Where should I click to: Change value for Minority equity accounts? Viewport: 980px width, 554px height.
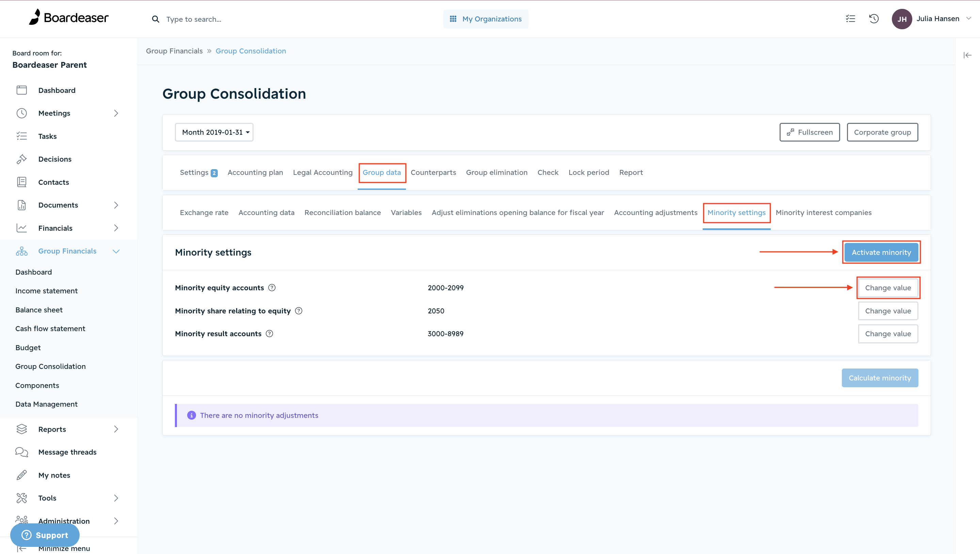pyautogui.click(x=888, y=288)
